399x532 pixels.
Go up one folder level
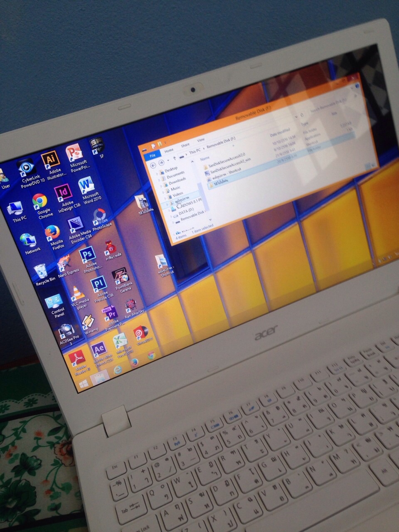pyautogui.click(x=175, y=158)
